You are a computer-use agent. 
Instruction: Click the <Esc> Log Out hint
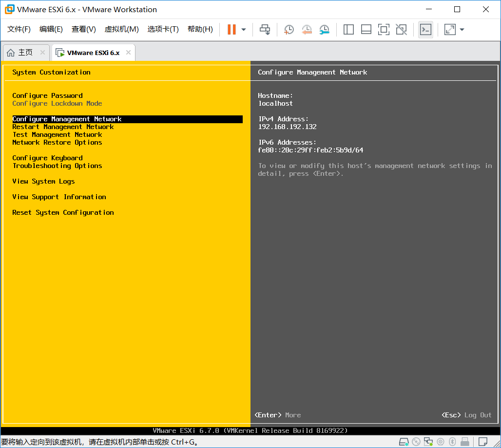pyautogui.click(x=466, y=415)
